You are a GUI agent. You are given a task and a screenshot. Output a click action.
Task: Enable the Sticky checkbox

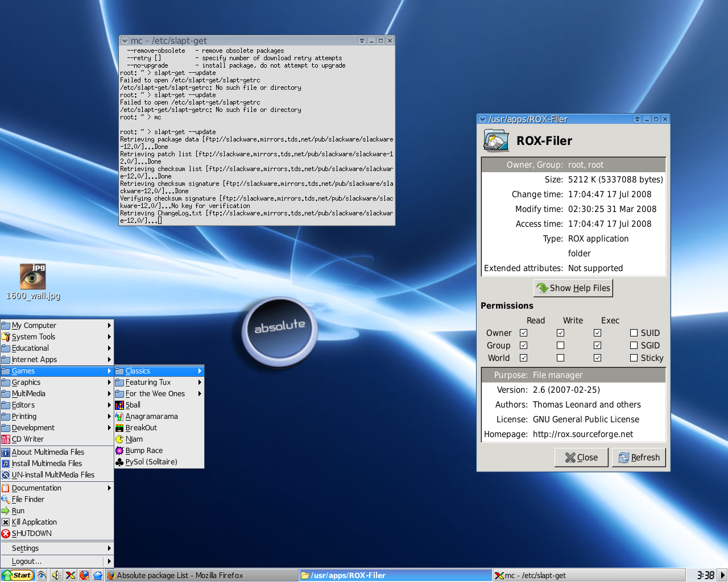[634, 358]
